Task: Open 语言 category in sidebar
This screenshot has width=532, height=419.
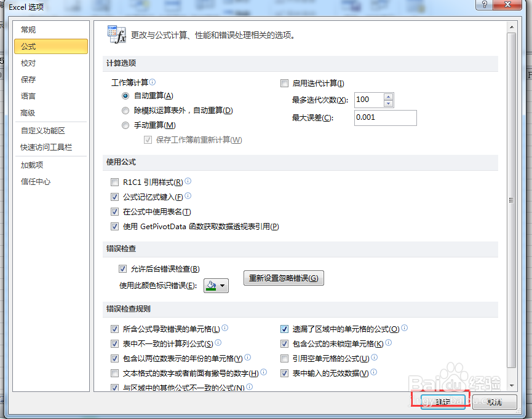Action: click(51, 96)
